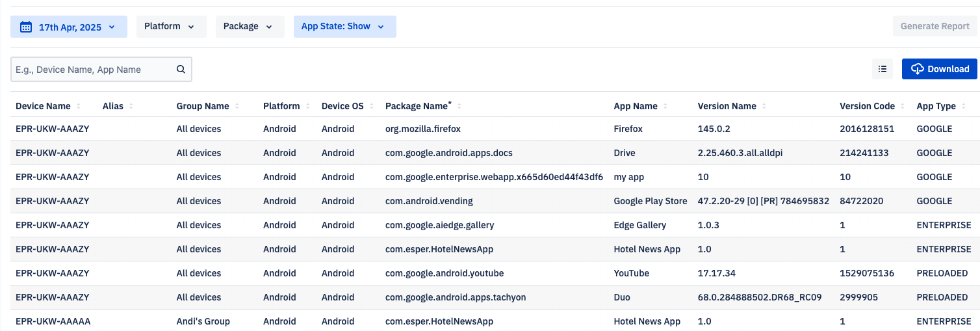Sort by App Type column arrows
This screenshot has height=331, width=980.
[964, 106]
